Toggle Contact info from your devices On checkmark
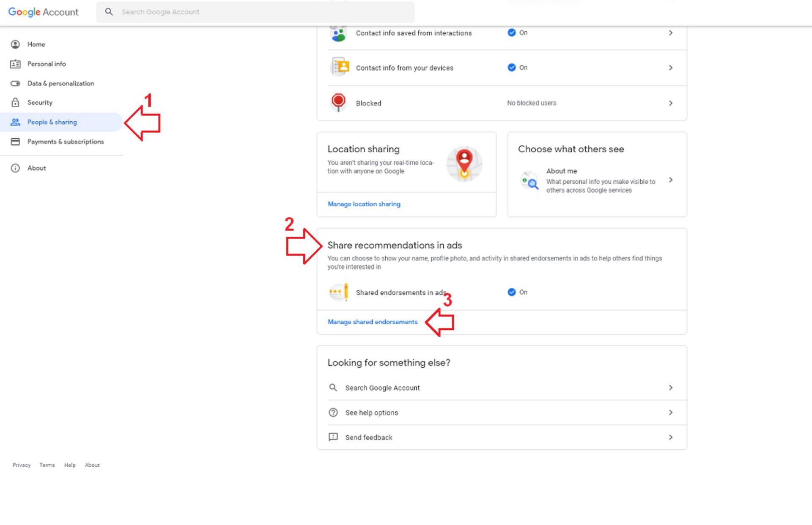The width and height of the screenshot is (812, 525). click(512, 68)
